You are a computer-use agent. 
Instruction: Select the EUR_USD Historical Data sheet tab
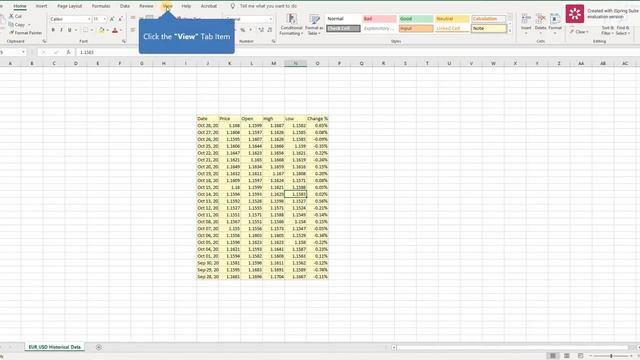tap(54, 347)
